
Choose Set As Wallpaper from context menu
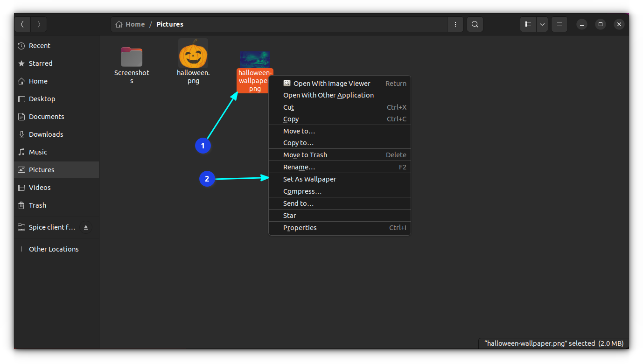pos(309,179)
